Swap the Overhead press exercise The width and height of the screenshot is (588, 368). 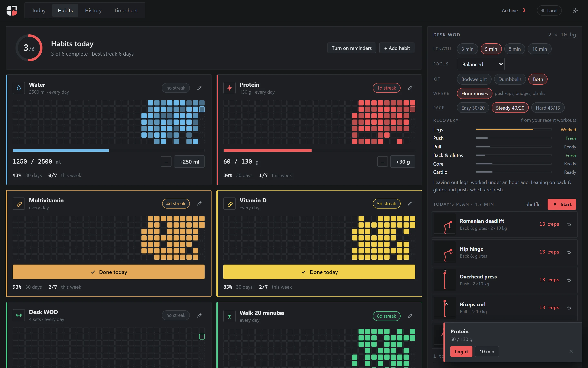[x=569, y=280]
